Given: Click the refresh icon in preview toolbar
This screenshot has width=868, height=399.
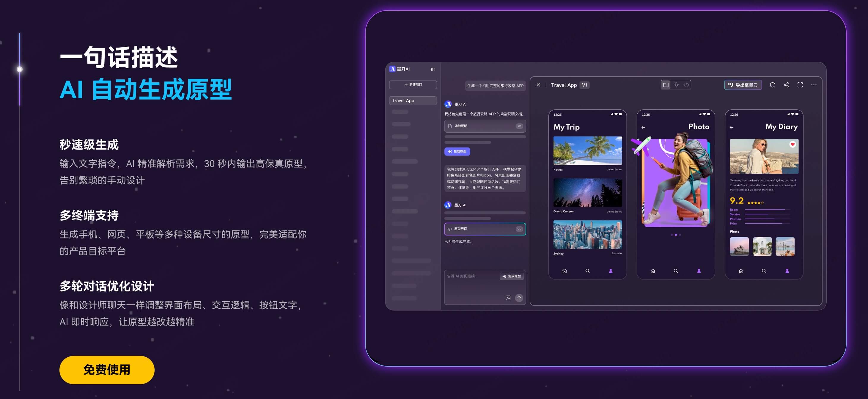Looking at the screenshot, I should pos(772,85).
